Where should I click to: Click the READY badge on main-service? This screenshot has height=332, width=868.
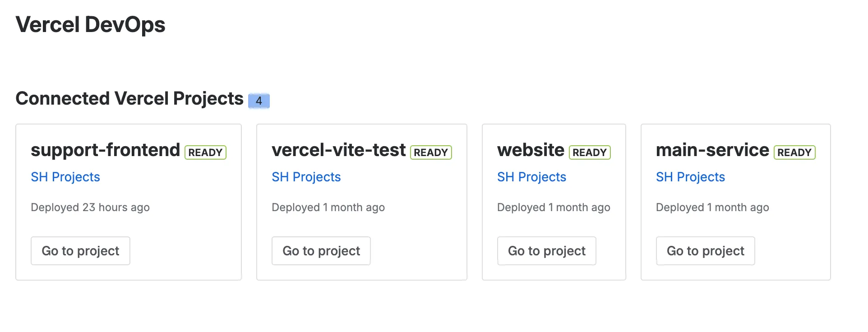click(794, 152)
